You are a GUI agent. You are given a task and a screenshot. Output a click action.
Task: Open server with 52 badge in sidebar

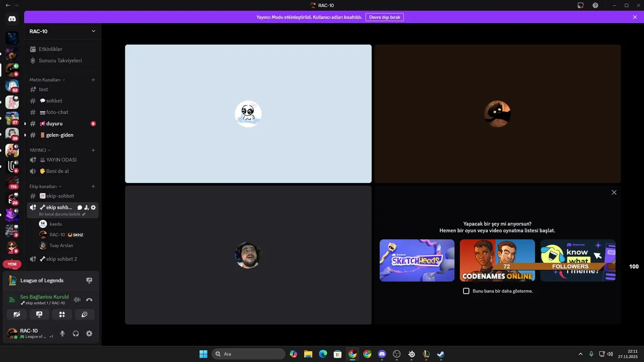(x=12, y=86)
